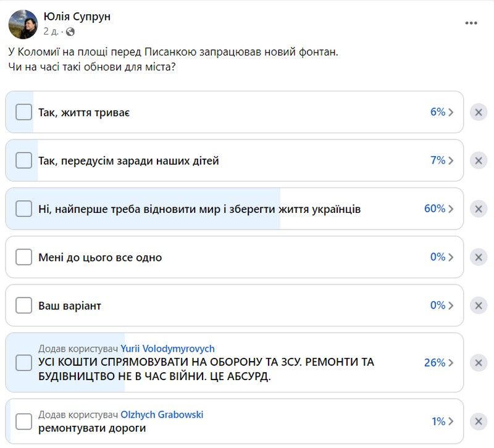
Task: Remove the 'Ваш варіант' option with X
Action: [x=477, y=305]
